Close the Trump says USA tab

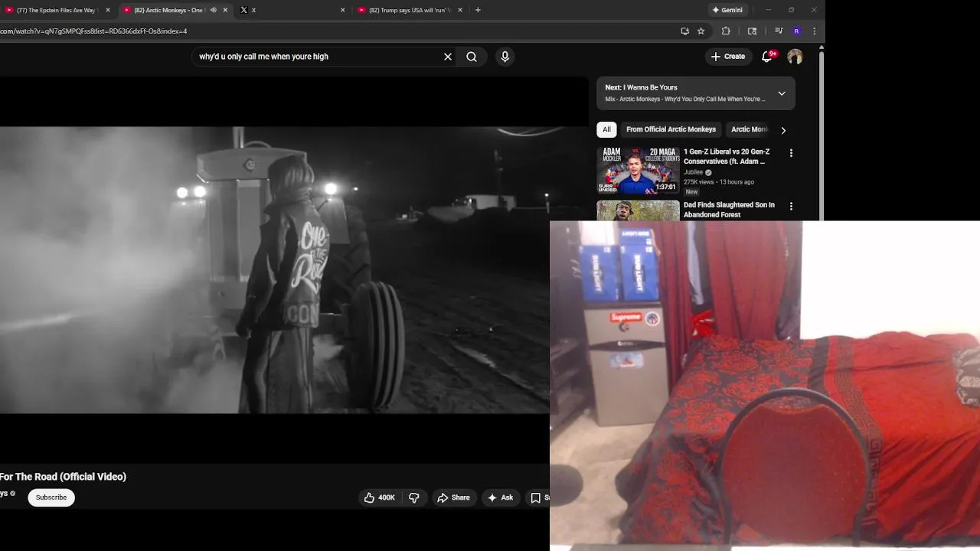click(459, 10)
